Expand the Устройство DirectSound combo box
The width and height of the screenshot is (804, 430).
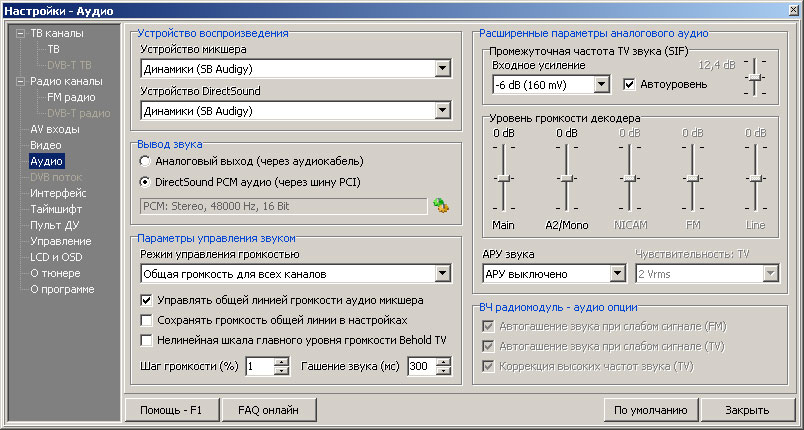[x=443, y=110]
